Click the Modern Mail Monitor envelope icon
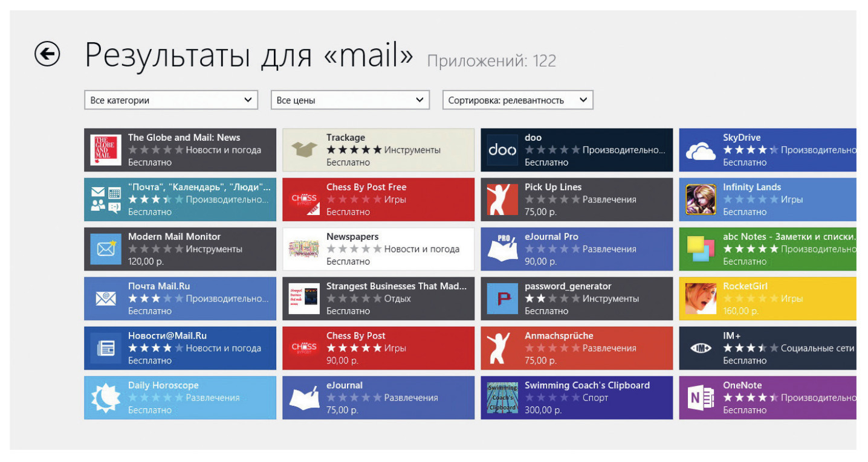Image resolution: width=868 pixels, height=462 pixels. click(106, 249)
